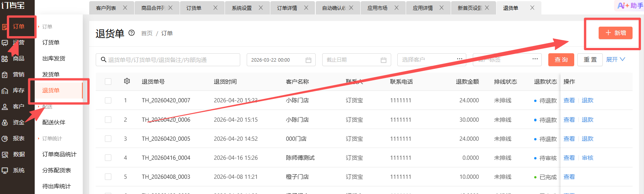Open 出库发货 in the submenu
The image size is (644, 194).
pyautogui.click(x=54, y=58)
